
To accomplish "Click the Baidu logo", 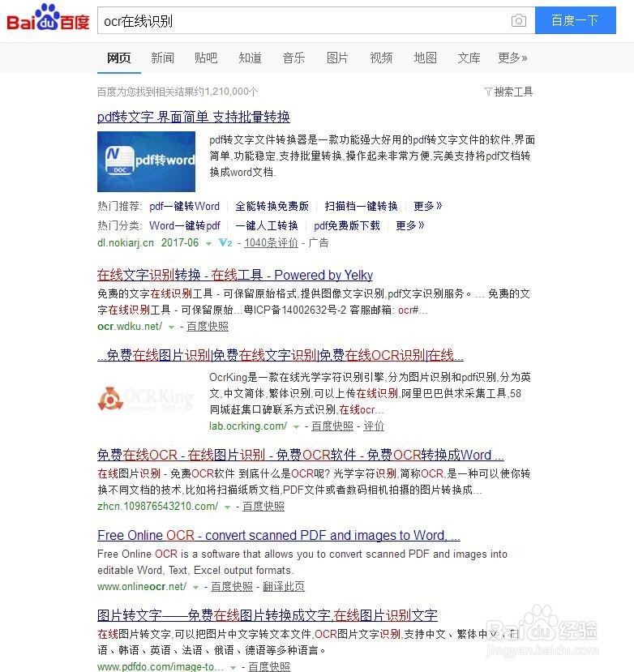I will [48, 18].
